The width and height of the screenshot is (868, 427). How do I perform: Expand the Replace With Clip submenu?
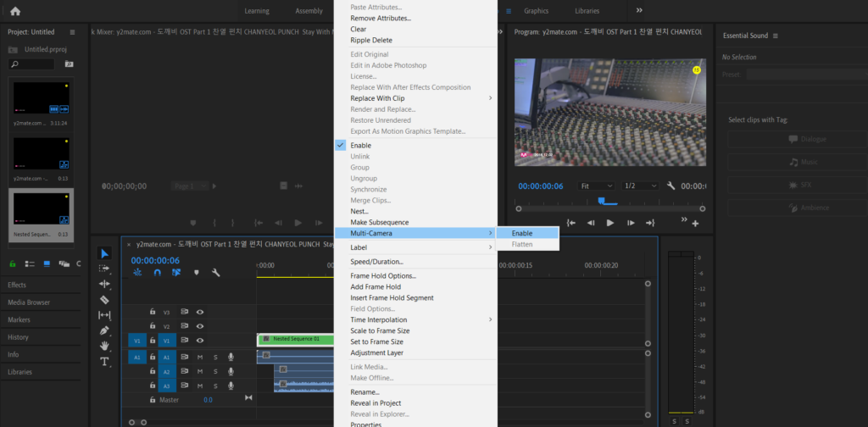pos(490,98)
